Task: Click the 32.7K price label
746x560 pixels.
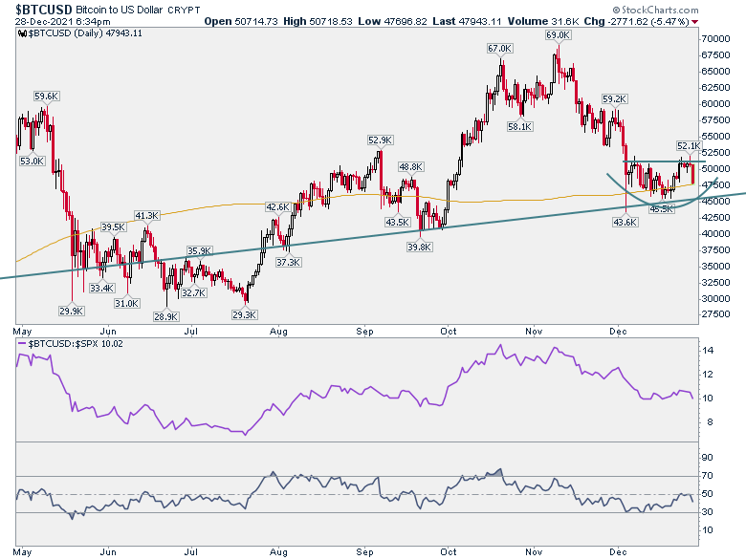Action: tap(193, 292)
